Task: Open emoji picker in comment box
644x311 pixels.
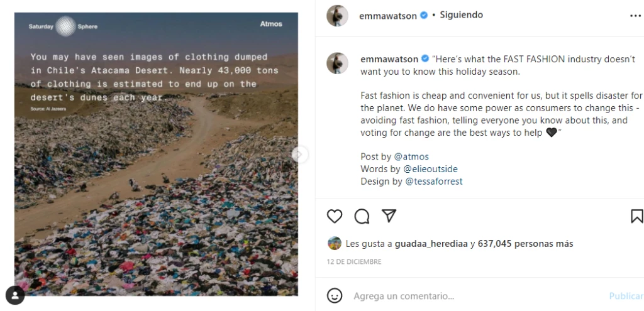Action: tap(335, 295)
